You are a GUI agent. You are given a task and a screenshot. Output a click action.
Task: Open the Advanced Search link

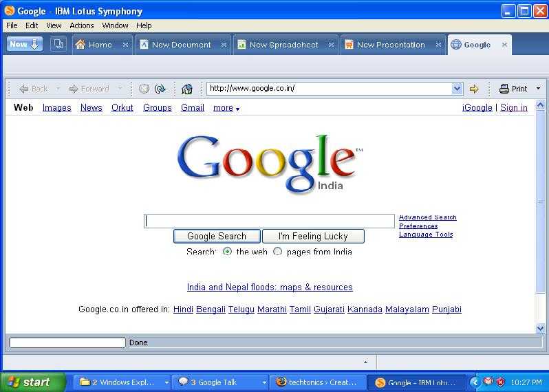tap(427, 217)
